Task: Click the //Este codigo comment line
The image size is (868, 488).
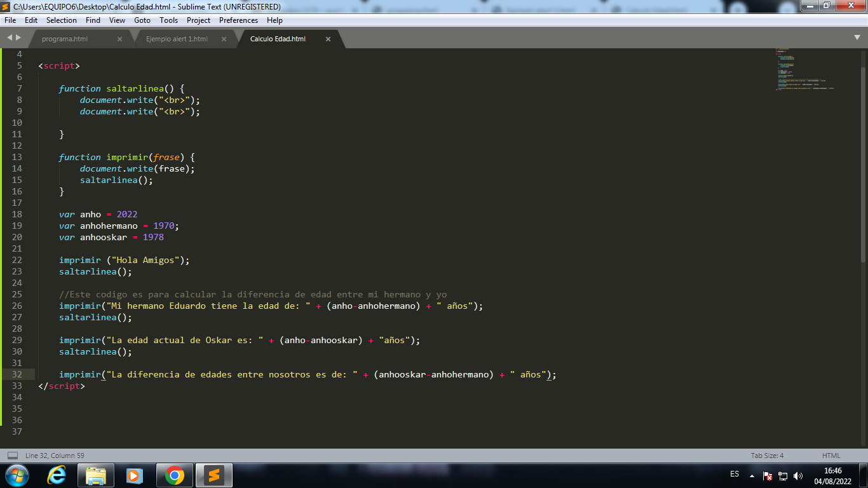Action: tap(253, 294)
